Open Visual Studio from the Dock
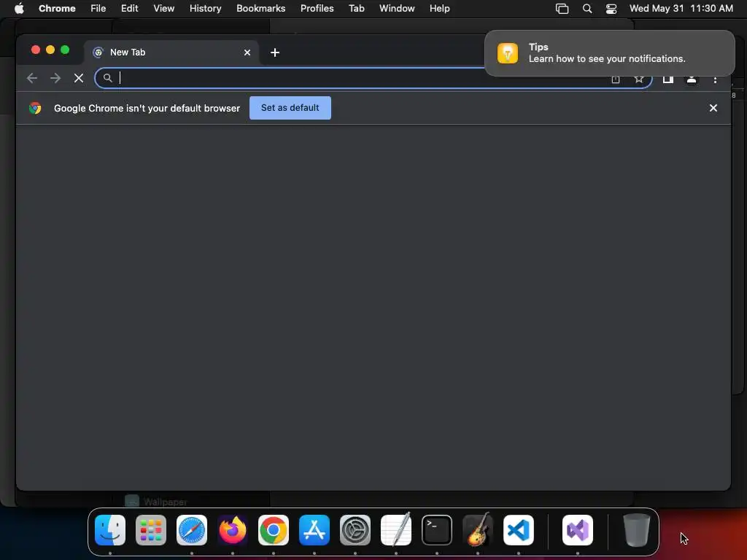 578,530
